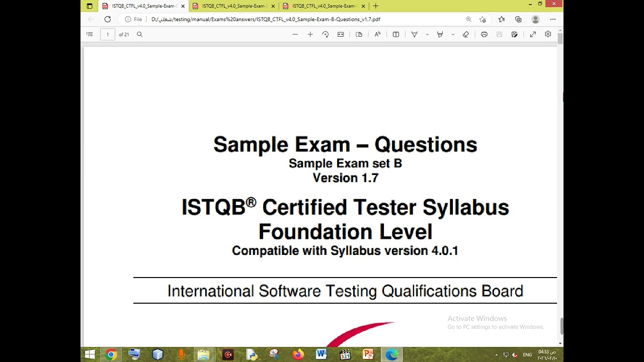
Task: Open the browser zoom indicator in address bar
Action: [x=468, y=19]
